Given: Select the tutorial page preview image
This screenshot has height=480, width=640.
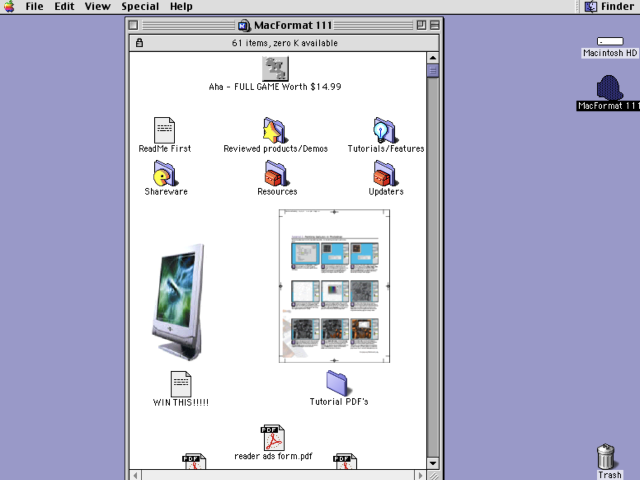Looking at the screenshot, I should pos(334,286).
